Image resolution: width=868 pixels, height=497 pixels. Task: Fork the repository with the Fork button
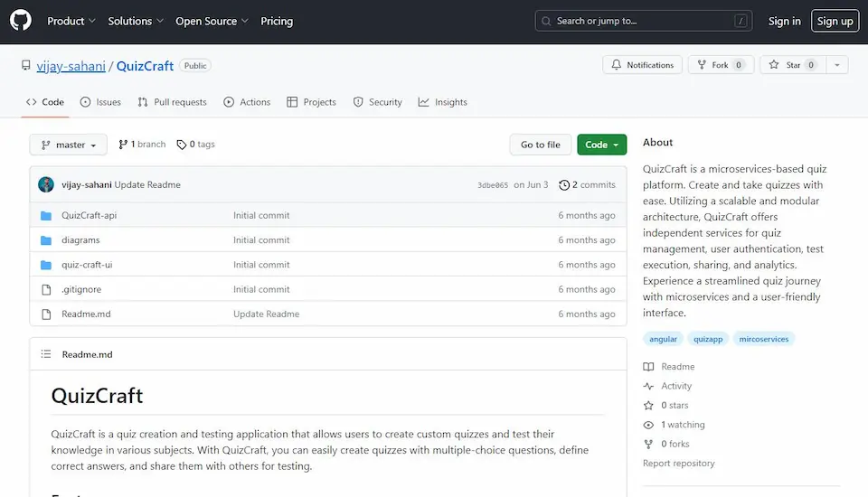tap(721, 65)
